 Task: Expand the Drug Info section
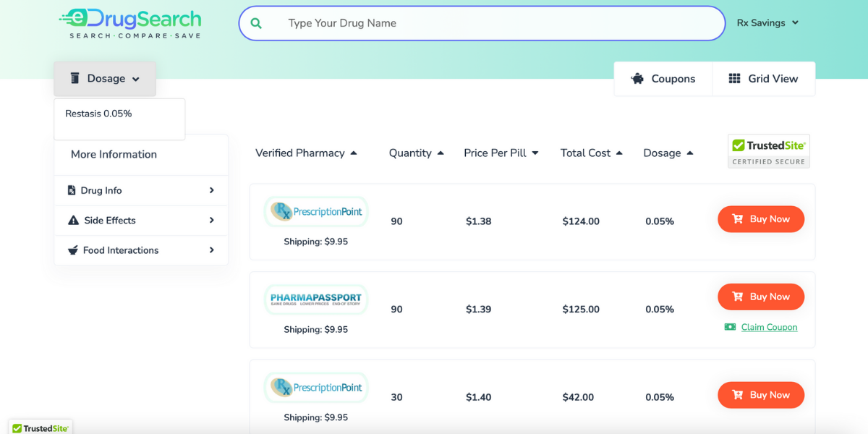pyautogui.click(x=141, y=191)
